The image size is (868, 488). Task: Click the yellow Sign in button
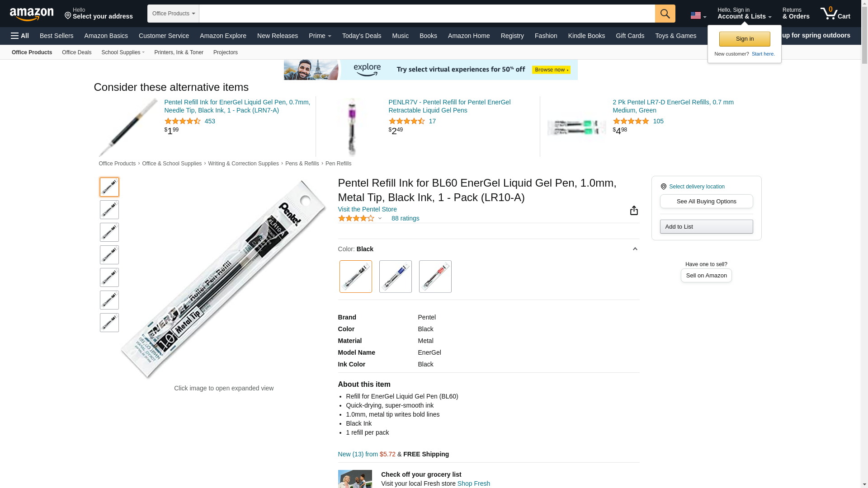click(x=745, y=39)
